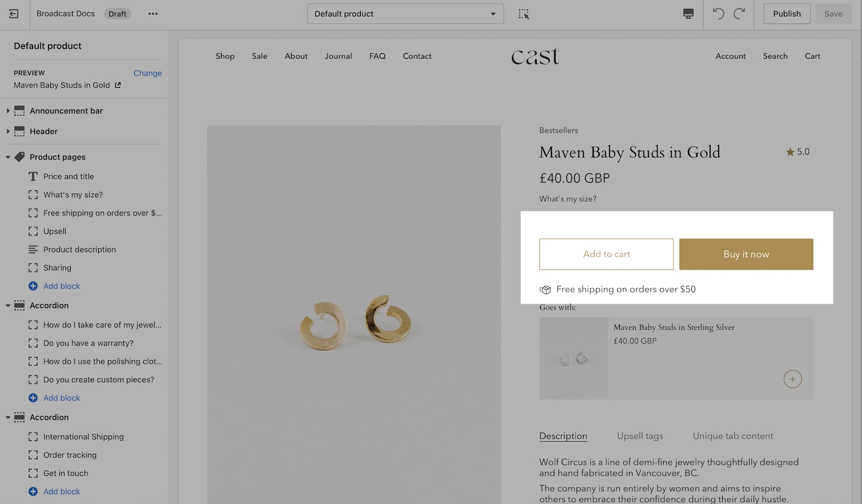Screen dimensions: 862x504
Task: Expand the Header section
Action: tap(8, 131)
